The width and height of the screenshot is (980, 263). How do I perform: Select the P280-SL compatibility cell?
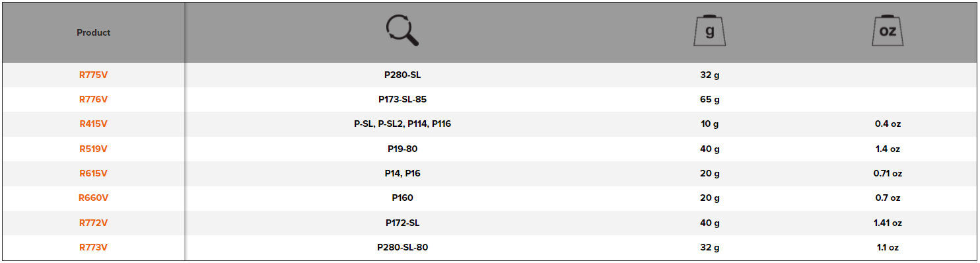(402, 75)
